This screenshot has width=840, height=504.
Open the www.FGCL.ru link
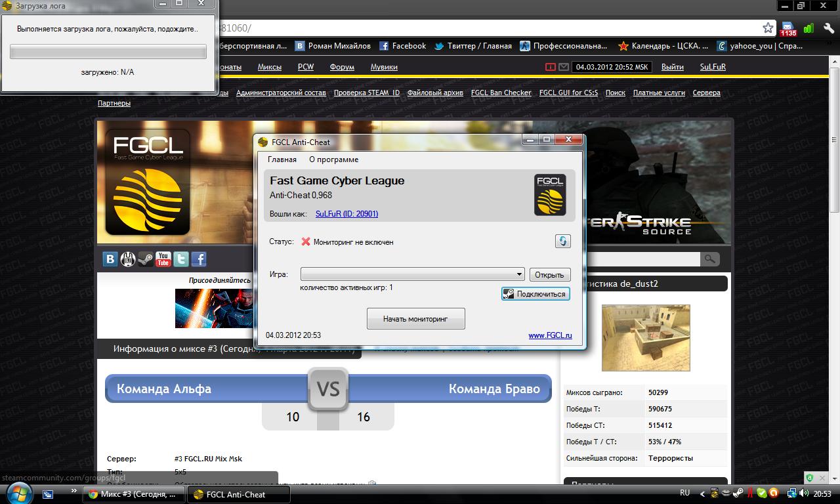click(x=550, y=335)
